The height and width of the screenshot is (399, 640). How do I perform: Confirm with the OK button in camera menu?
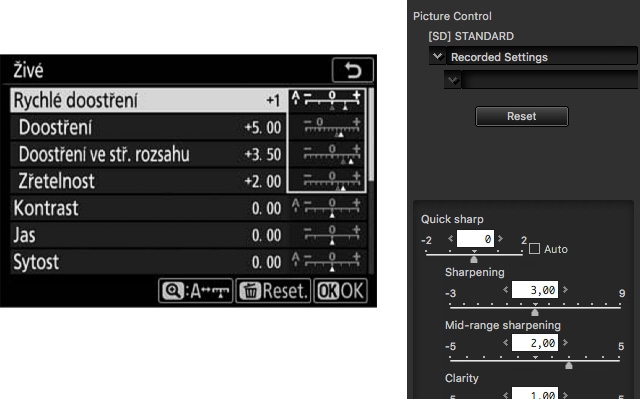point(340,291)
